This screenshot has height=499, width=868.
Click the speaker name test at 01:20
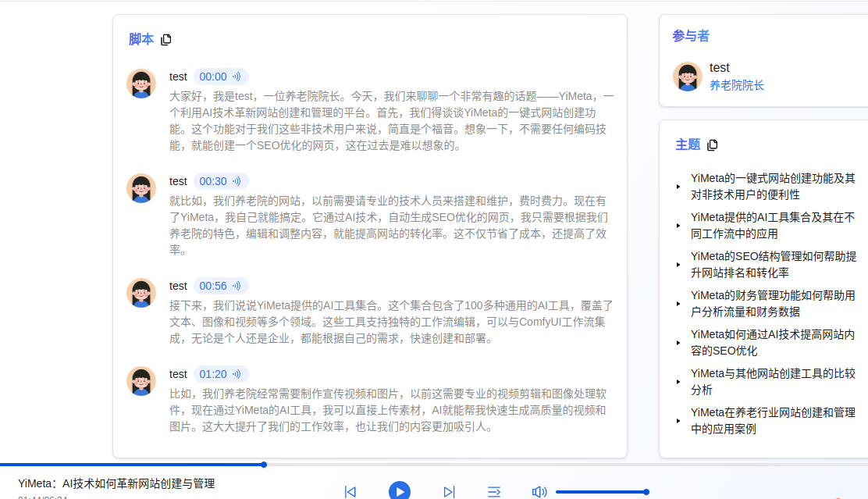coord(178,374)
